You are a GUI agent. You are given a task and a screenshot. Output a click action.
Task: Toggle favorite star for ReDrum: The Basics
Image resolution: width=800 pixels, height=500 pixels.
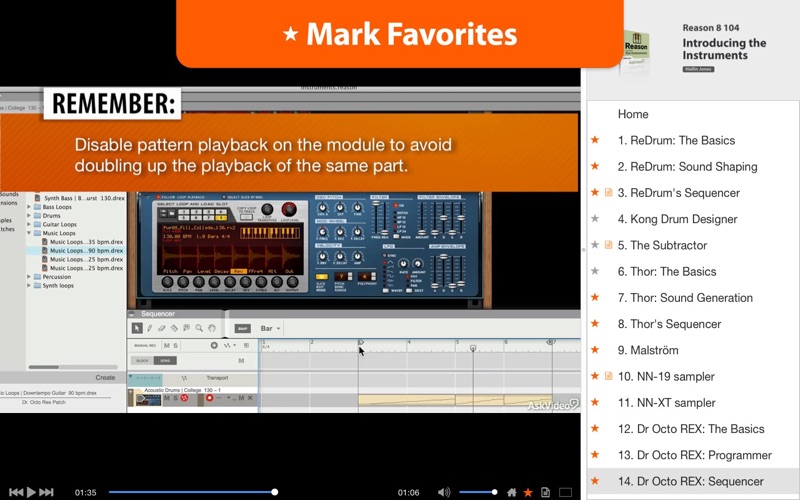(x=595, y=140)
